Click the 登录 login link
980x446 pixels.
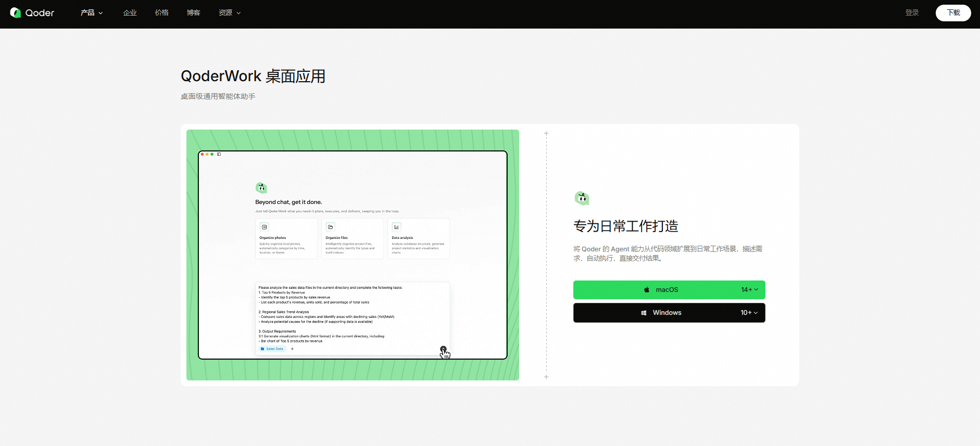click(912, 13)
